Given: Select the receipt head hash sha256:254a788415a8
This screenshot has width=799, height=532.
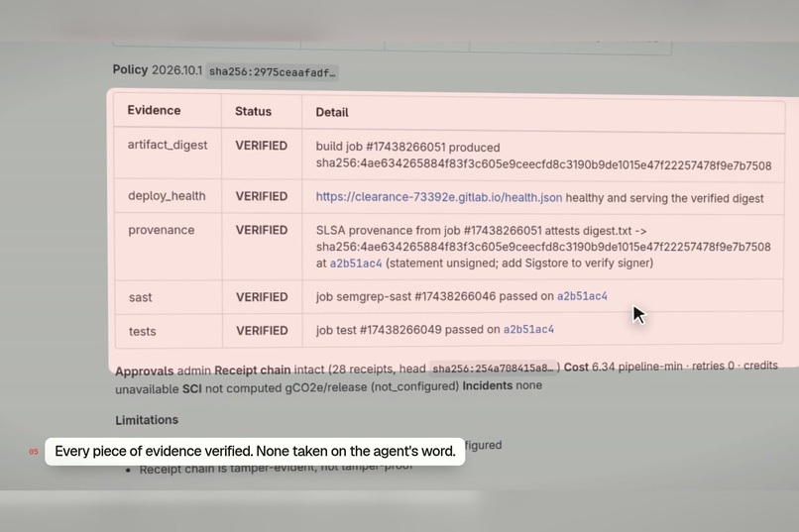Looking at the screenshot, I should tap(493, 368).
